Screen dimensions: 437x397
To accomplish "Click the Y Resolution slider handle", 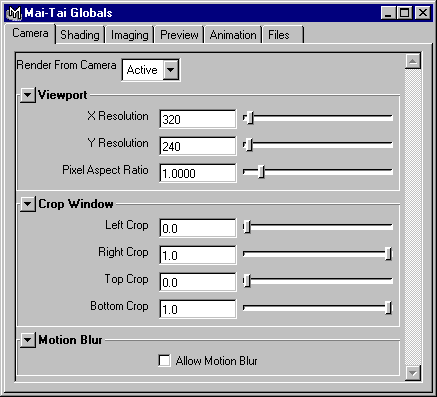I will 249,145.
